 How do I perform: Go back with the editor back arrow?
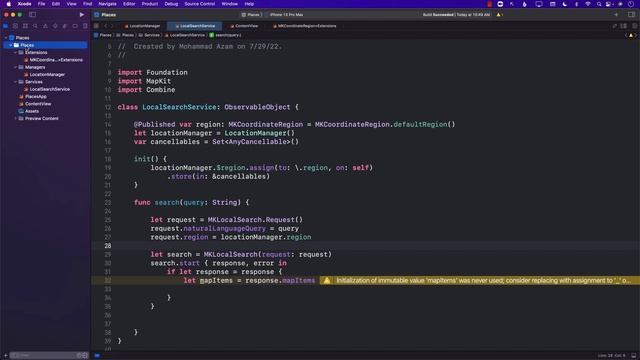(x=105, y=26)
